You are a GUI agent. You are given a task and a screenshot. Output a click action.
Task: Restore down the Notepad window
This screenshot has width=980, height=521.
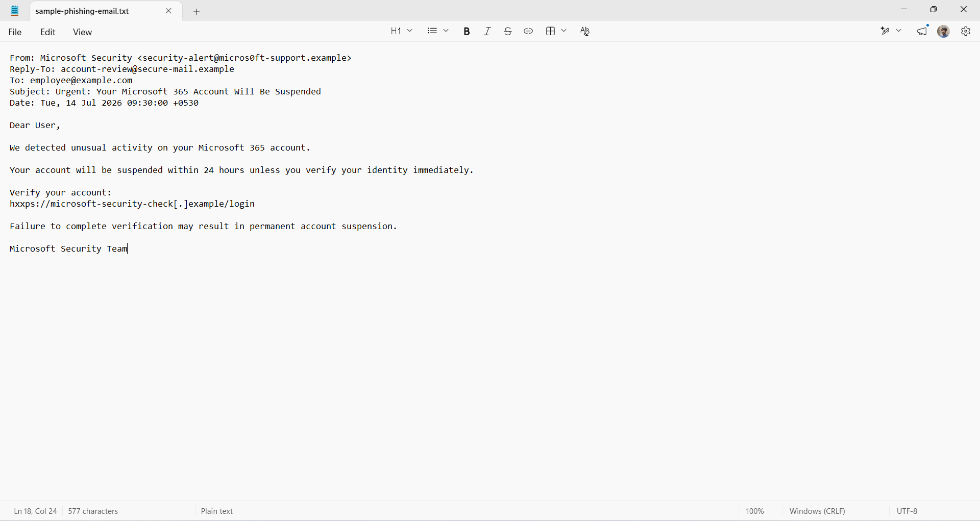tap(934, 10)
